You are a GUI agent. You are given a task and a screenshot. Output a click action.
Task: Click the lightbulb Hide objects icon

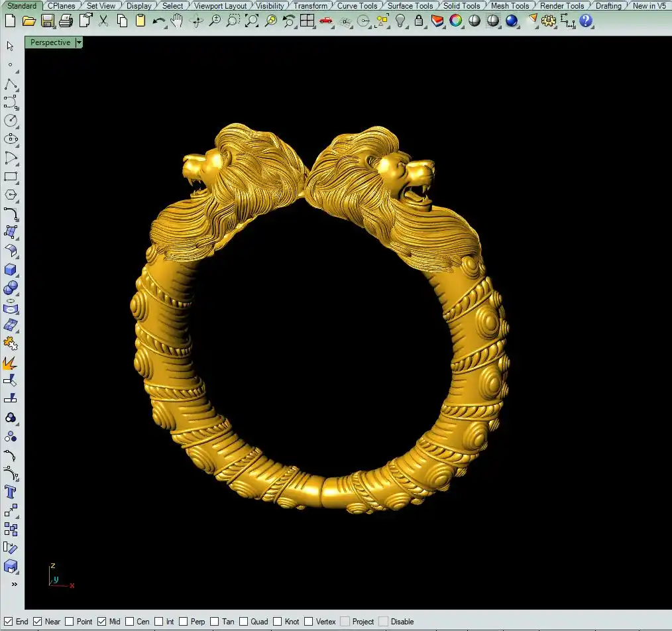point(400,21)
